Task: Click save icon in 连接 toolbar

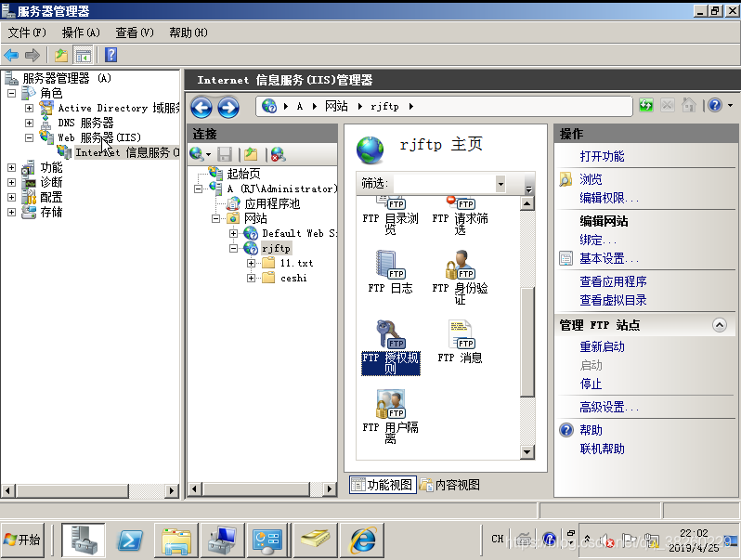Action: click(225, 154)
